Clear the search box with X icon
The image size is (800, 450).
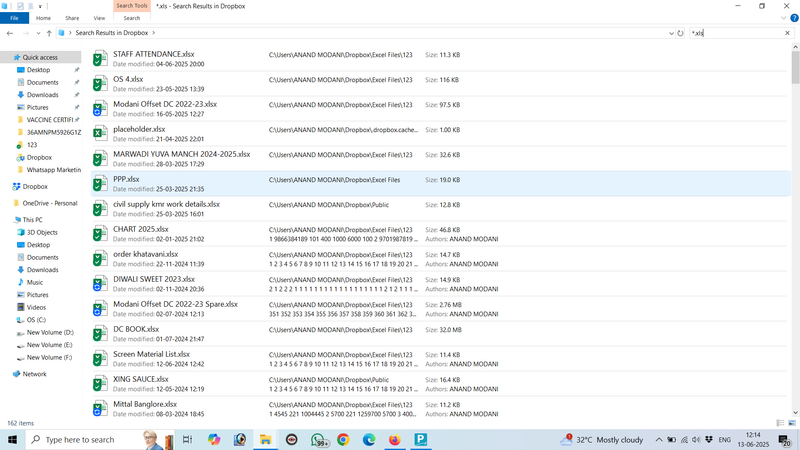[x=788, y=33]
